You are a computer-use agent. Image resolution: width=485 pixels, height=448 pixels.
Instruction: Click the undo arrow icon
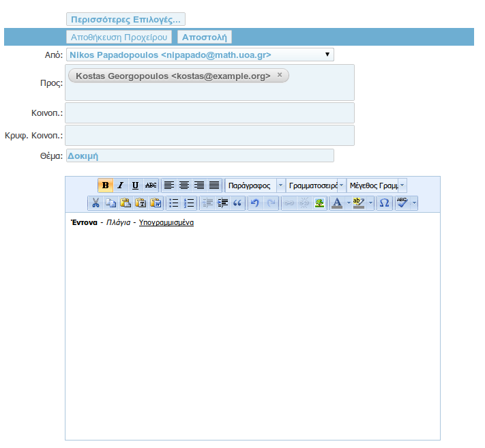pyautogui.click(x=255, y=203)
